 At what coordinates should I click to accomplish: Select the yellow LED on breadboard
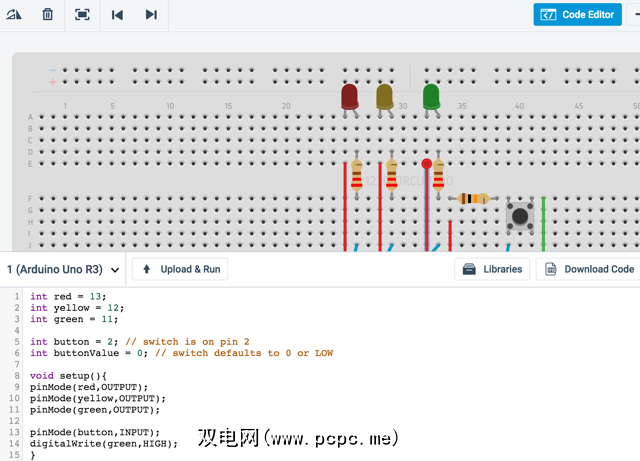(384, 97)
